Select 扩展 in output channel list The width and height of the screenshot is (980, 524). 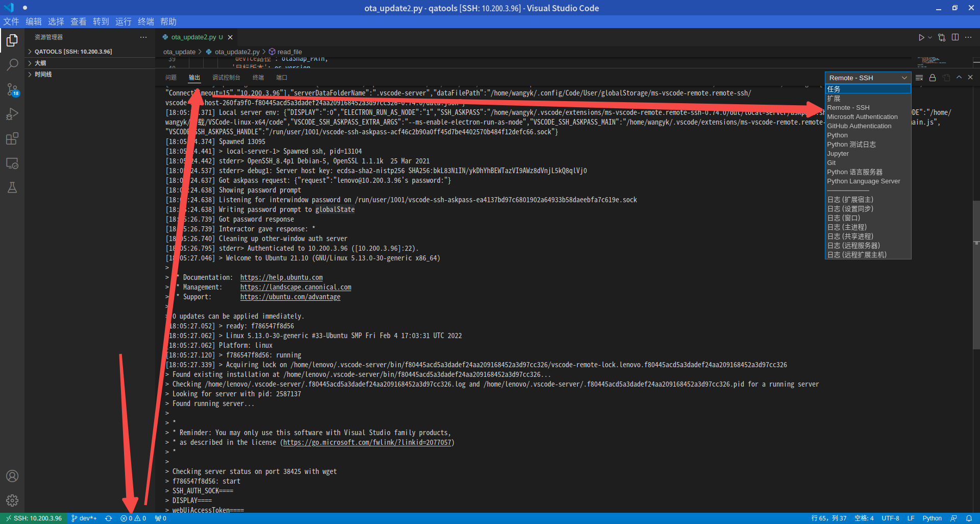868,99
